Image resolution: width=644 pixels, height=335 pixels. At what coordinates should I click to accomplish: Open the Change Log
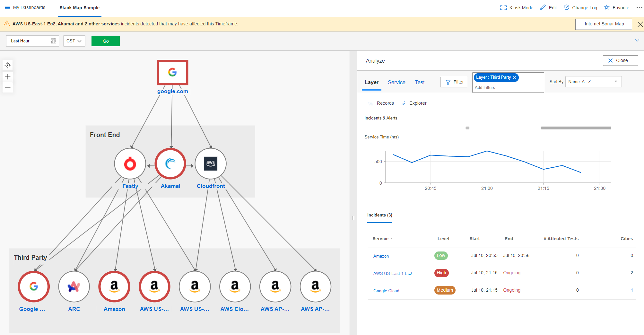point(580,8)
